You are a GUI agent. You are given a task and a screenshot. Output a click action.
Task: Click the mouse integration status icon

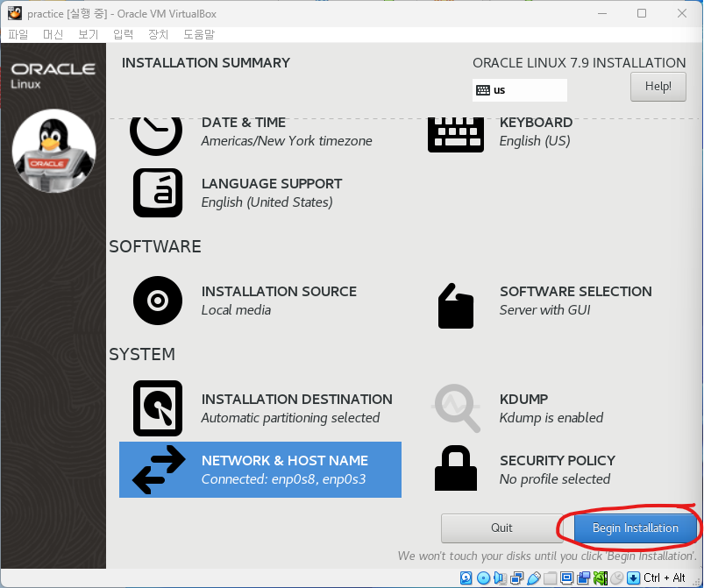point(617,577)
